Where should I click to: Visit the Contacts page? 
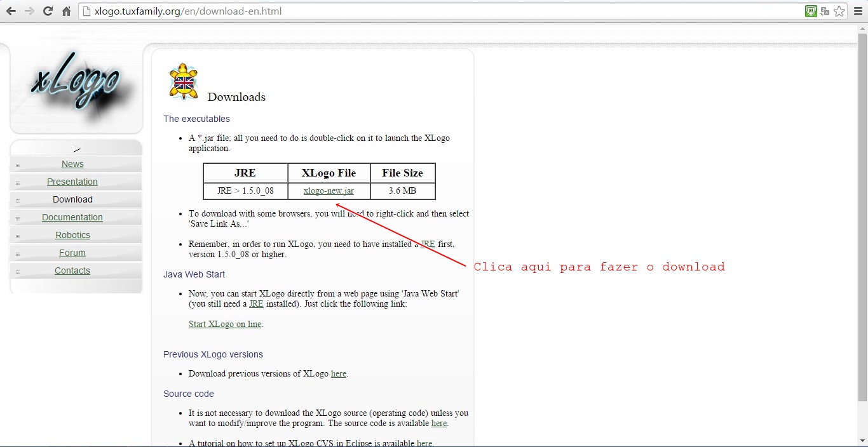(x=72, y=270)
